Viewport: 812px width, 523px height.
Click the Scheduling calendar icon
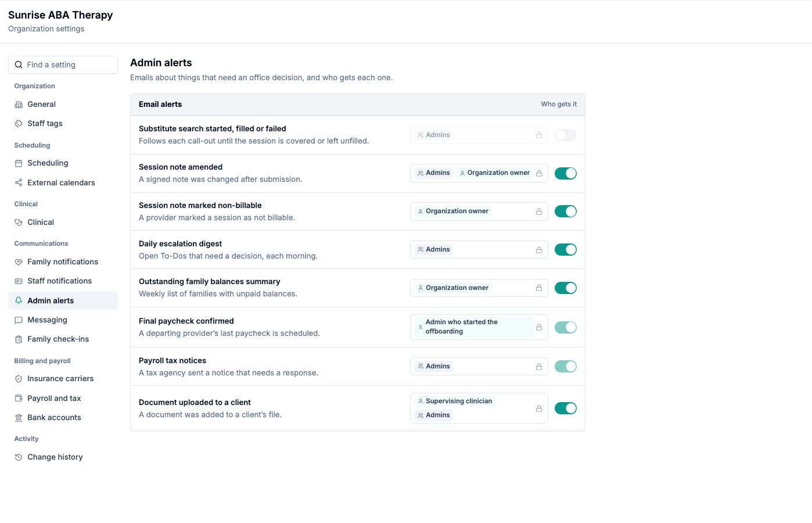click(x=19, y=163)
